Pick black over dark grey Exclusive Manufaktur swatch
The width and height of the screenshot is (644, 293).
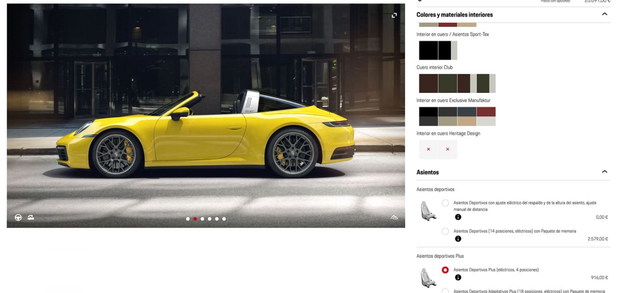(x=428, y=116)
